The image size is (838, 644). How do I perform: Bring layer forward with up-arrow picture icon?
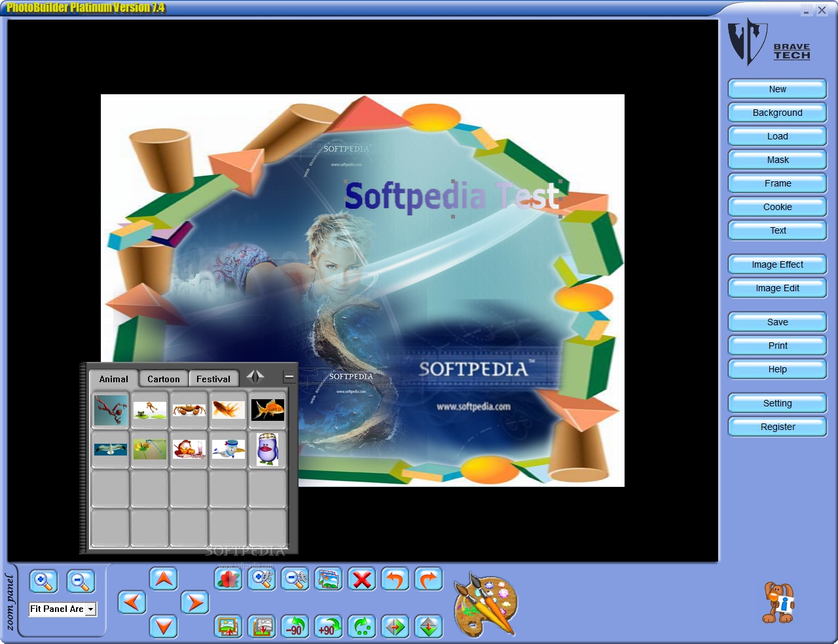point(228,626)
